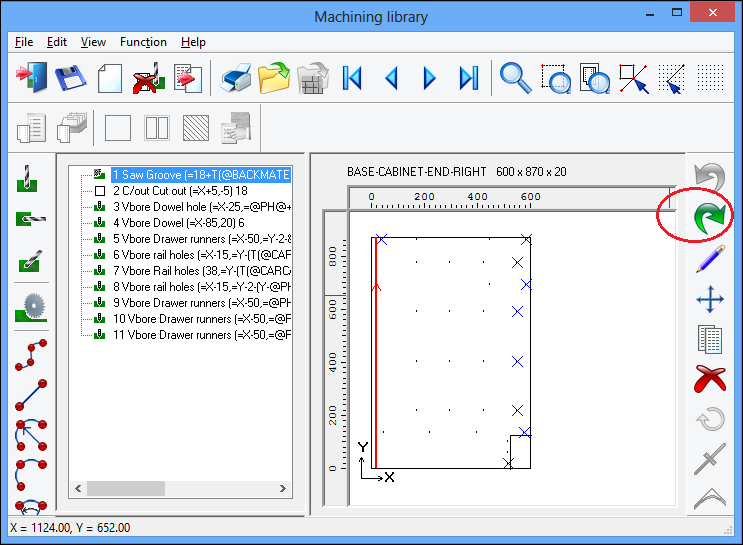Screen dimensions: 743x545
Task: Click the blue pencil edit icon
Action: (x=710, y=259)
